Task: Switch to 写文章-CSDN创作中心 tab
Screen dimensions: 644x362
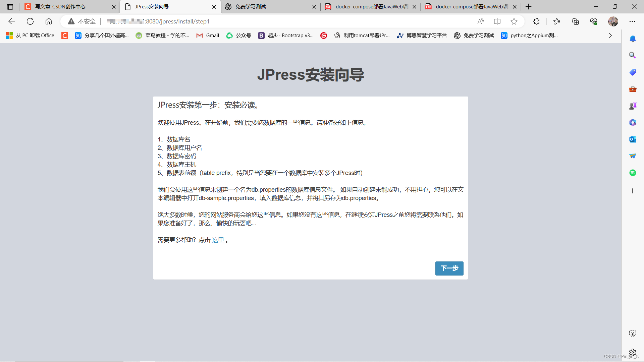Action: click(60, 7)
